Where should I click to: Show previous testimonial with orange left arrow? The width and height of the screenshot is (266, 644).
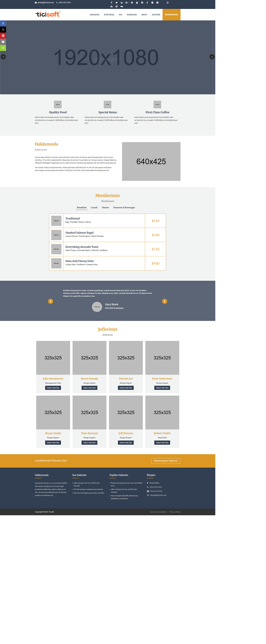point(51,301)
